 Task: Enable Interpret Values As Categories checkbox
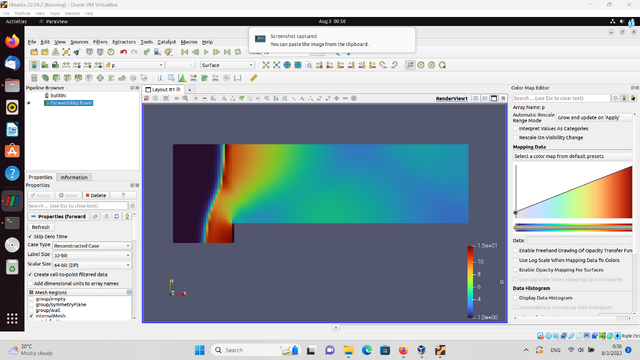[x=516, y=129]
